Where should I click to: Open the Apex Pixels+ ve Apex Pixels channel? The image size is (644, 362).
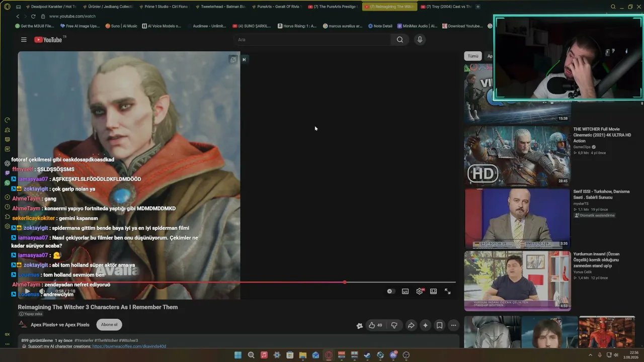coord(60,325)
